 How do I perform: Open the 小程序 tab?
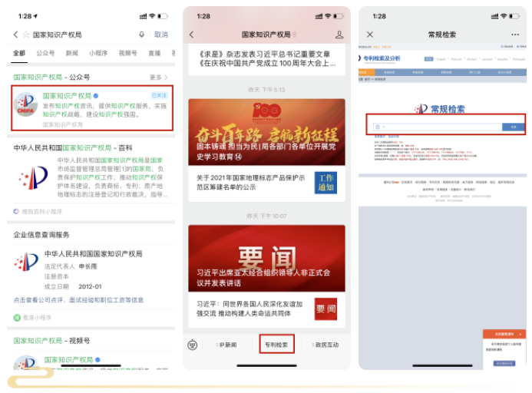[98, 53]
